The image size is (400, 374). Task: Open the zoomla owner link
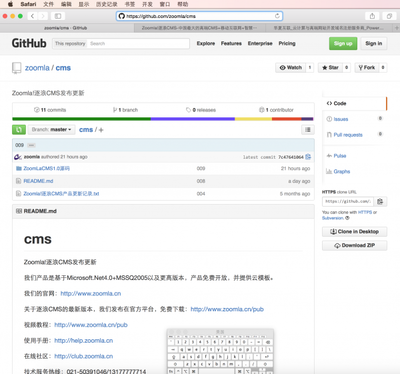coord(37,68)
